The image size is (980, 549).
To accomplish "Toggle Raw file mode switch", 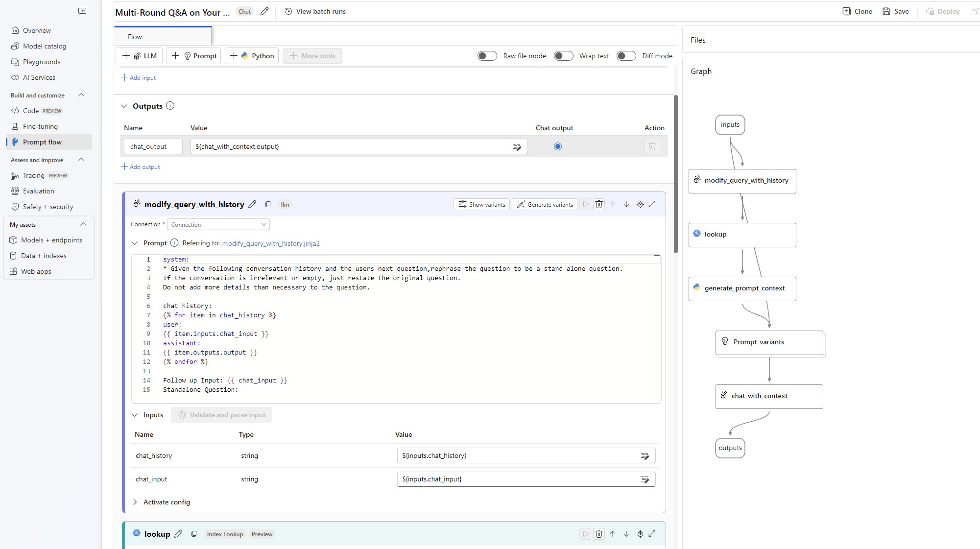I will [x=487, y=56].
